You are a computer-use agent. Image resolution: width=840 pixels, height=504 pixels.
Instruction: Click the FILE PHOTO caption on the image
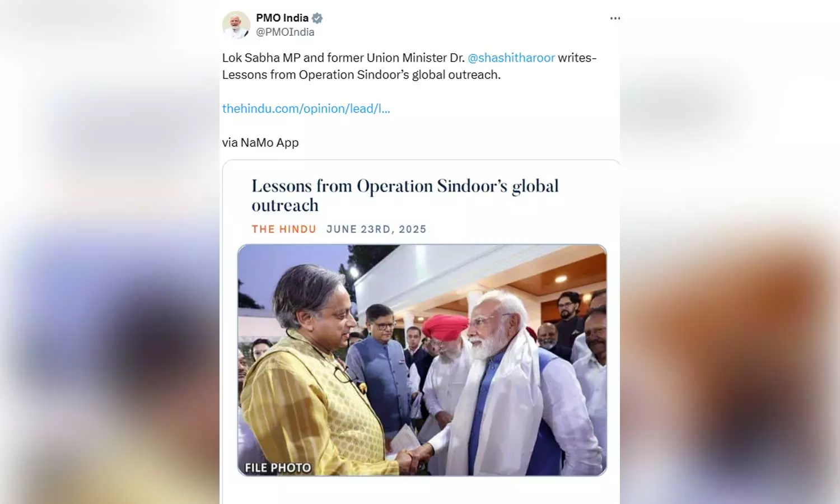pyautogui.click(x=278, y=468)
